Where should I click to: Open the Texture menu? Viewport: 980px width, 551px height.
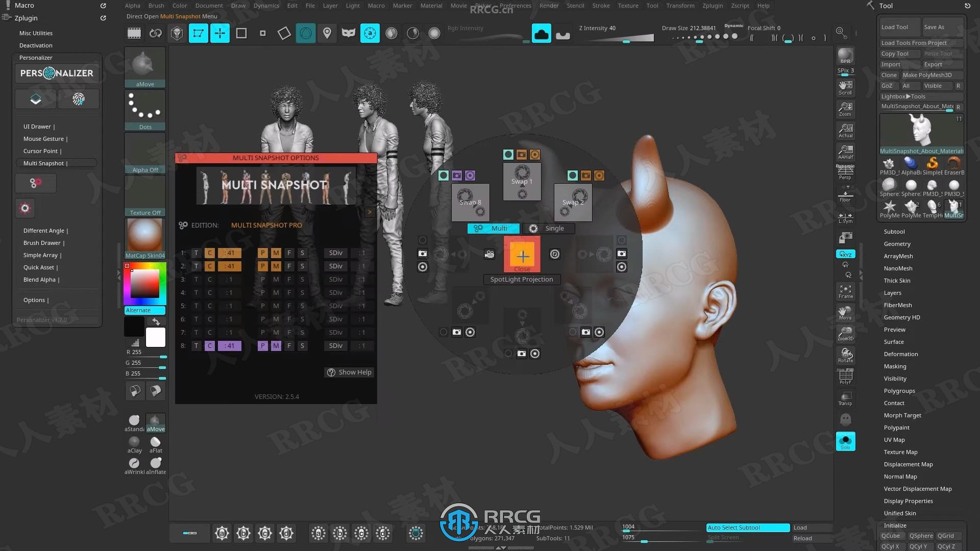[628, 6]
